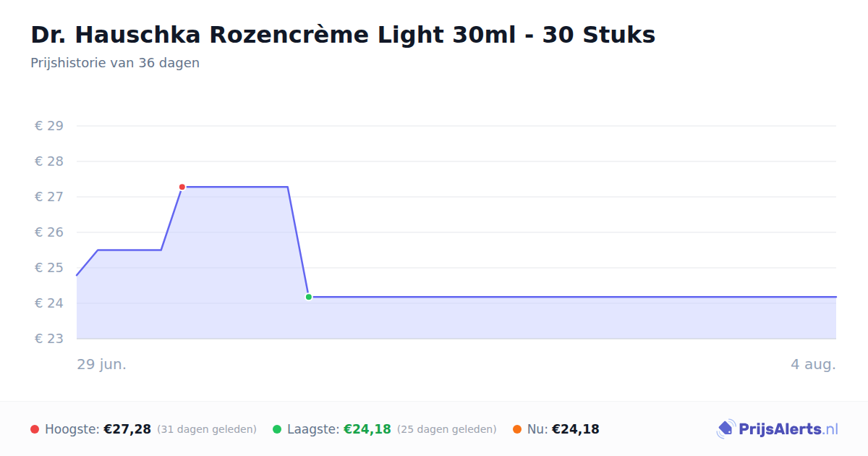
Task: Click the red dot beside Hoogste
Action: tap(35, 429)
